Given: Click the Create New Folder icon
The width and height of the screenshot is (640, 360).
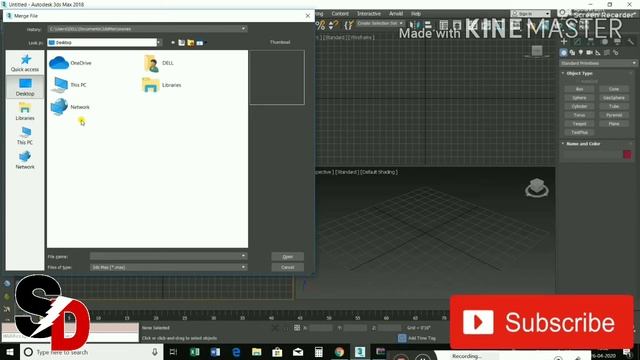Looking at the screenshot, I should pyautogui.click(x=191, y=42).
